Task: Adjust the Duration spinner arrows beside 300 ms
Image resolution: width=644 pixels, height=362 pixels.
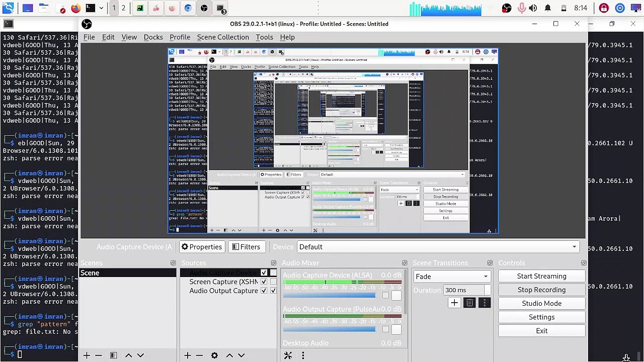Action: [488, 290]
